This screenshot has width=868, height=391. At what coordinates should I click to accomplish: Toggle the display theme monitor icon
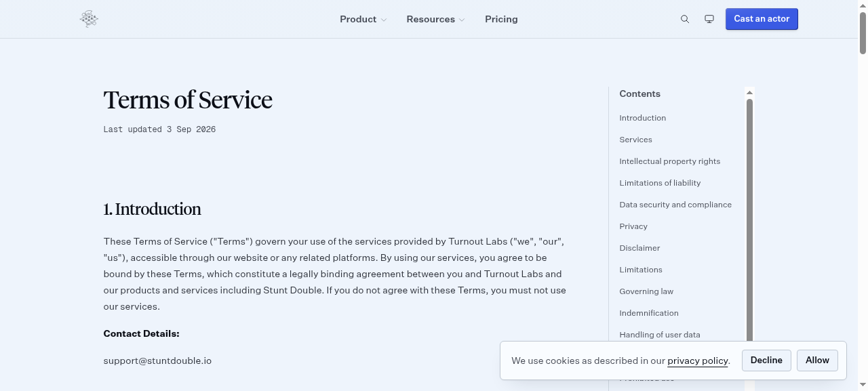(x=709, y=19)
